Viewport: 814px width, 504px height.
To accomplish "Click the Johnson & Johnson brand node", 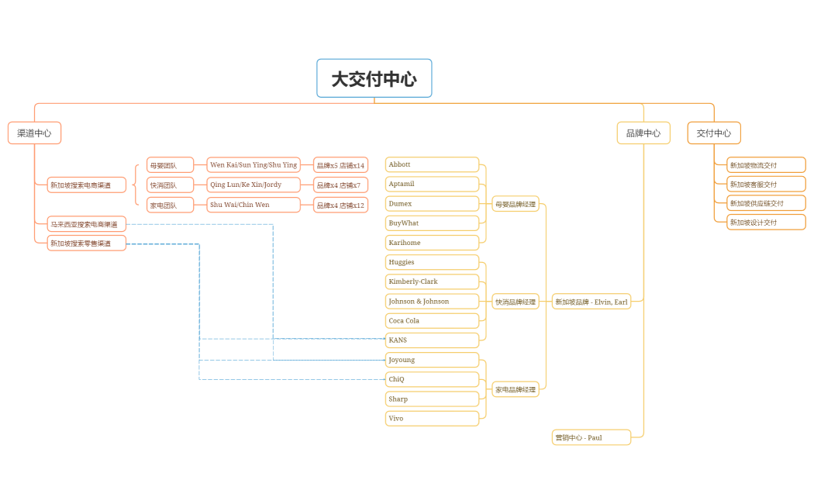I will (432, 301).
